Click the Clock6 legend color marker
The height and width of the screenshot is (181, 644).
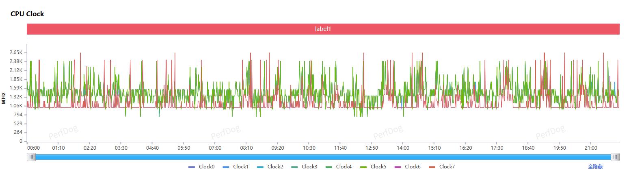[x=398, y=167]
